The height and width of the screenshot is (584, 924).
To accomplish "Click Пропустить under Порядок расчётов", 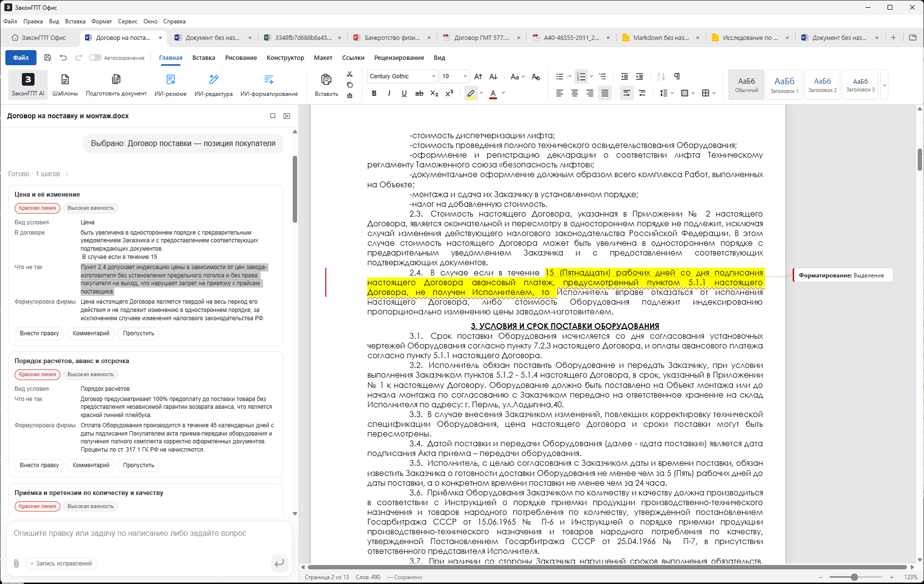I will 139,465.
